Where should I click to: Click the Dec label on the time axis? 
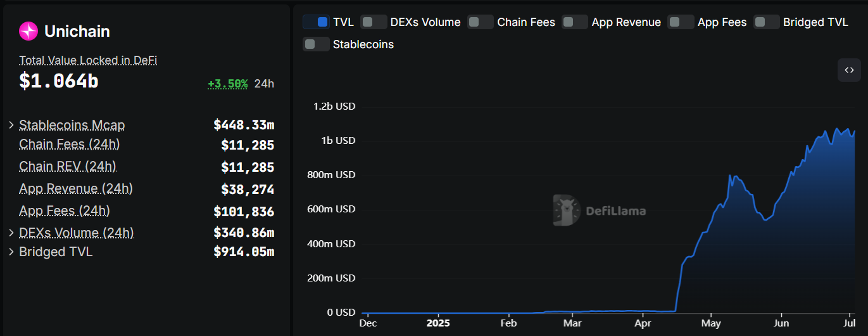[368, 322]
